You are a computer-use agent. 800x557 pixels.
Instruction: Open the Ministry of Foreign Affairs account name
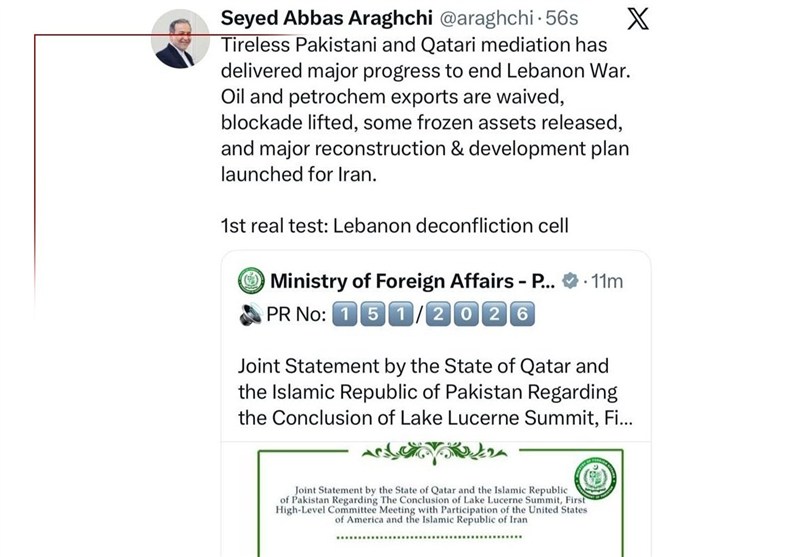point(412,281)
